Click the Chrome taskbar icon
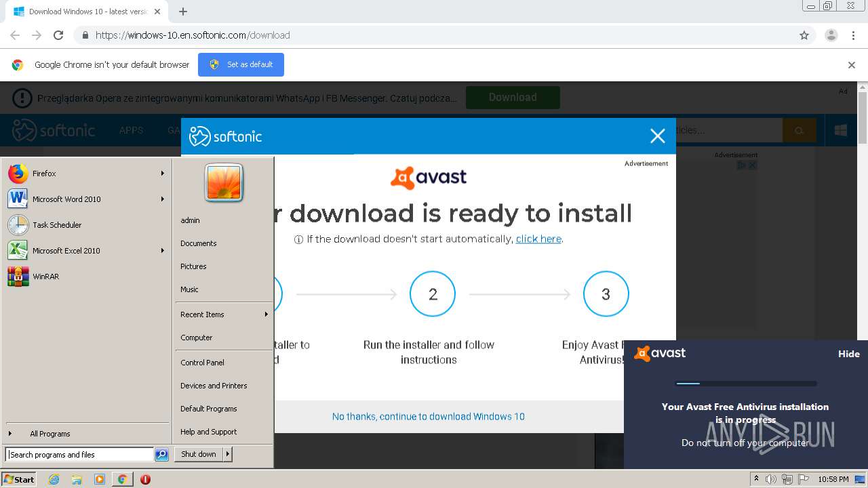Viewport: 868px width, 488px height. pos(122,479)
